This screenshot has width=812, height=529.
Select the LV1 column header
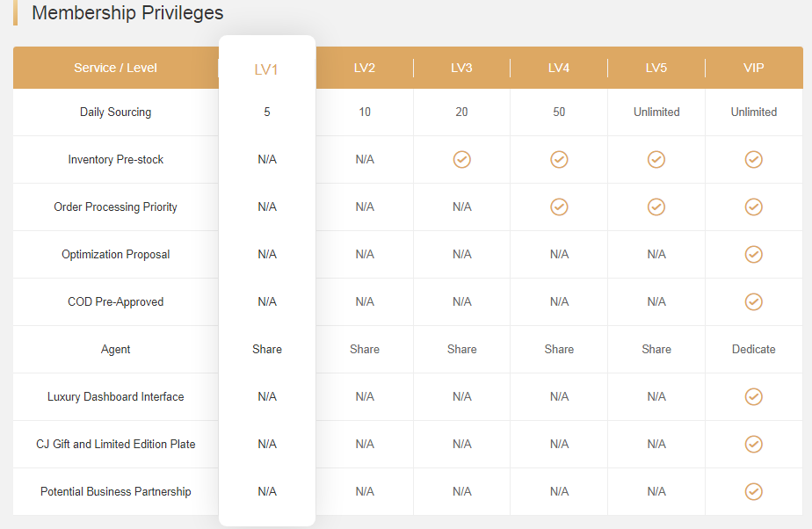coord(266,69)
